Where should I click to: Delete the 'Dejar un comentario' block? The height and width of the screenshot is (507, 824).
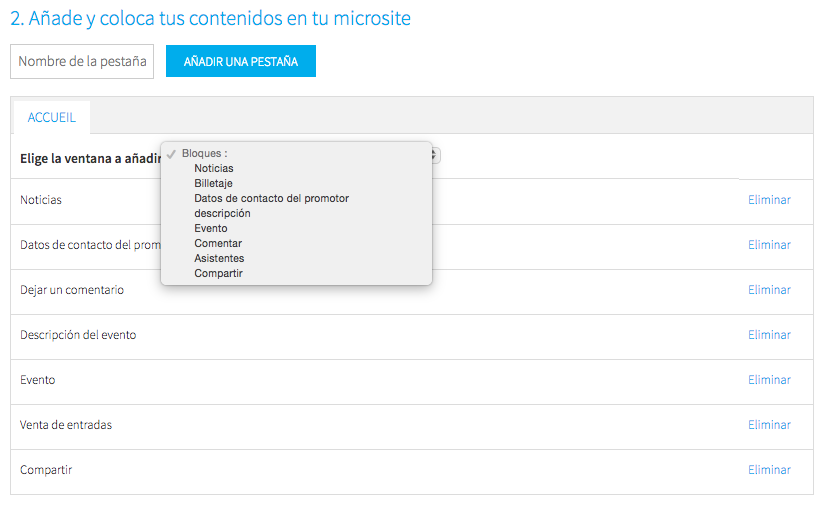click(x=769, y=290)
